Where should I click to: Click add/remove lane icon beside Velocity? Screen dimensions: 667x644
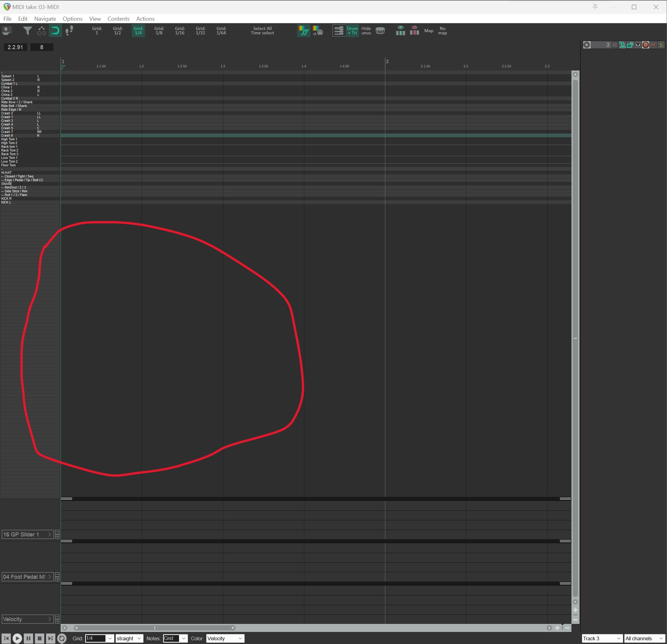click(57, 619)
